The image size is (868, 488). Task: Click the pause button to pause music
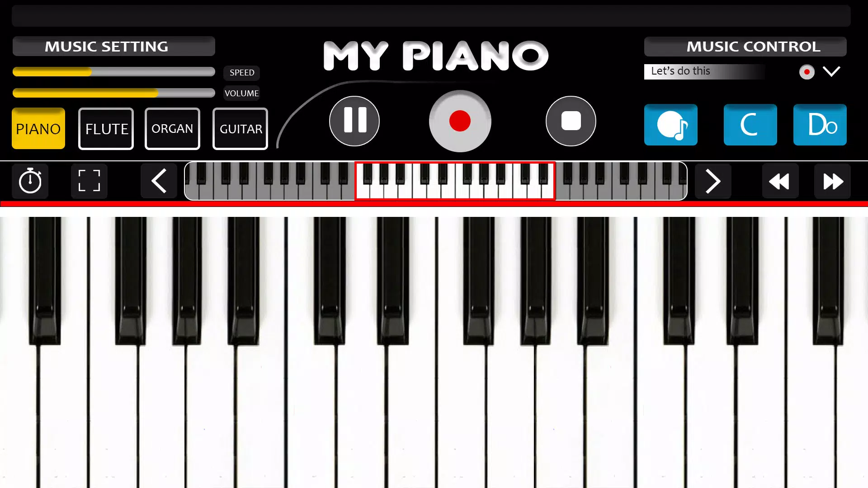(354, 121)
